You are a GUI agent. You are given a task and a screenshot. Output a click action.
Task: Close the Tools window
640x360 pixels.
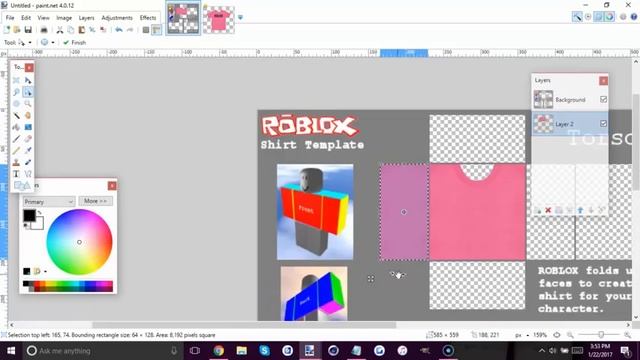(x=29, y=67)
